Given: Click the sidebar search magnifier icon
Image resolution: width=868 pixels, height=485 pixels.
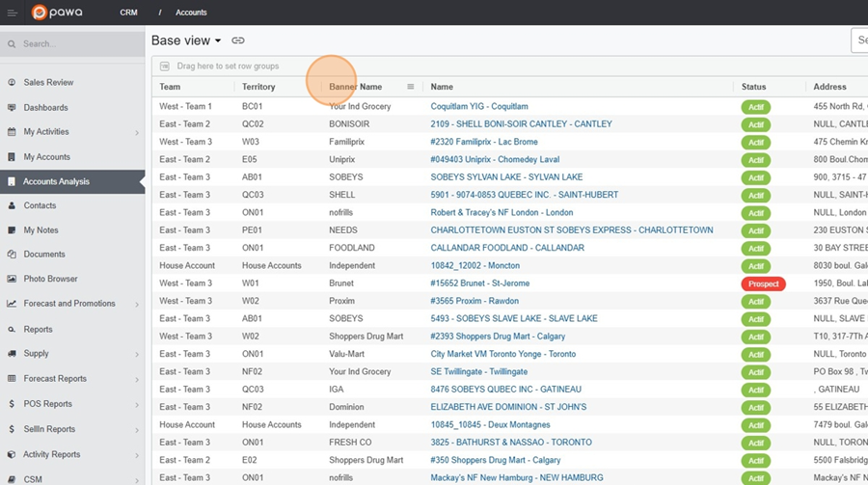Looking at the screenshot, I should tap(12, 43).
